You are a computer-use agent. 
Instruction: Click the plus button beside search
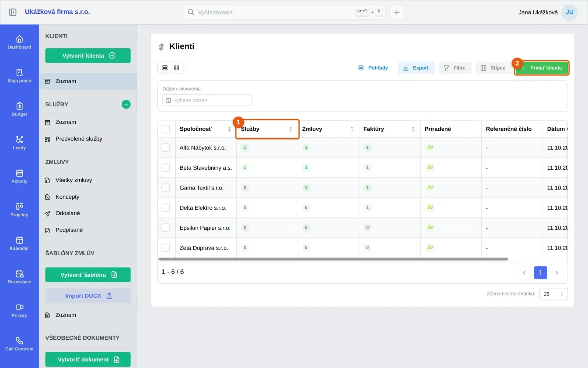397,12
